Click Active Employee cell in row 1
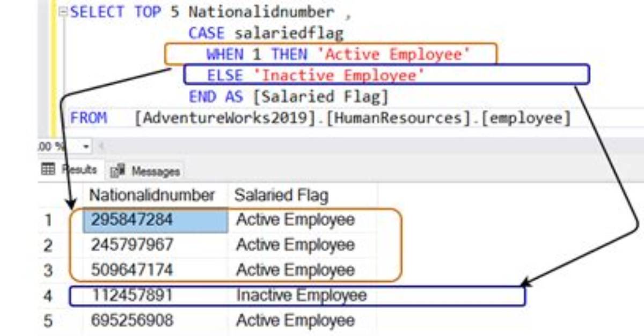Image resolution: width=644 pixels, height=336 pixels. (x=303, y=220)
